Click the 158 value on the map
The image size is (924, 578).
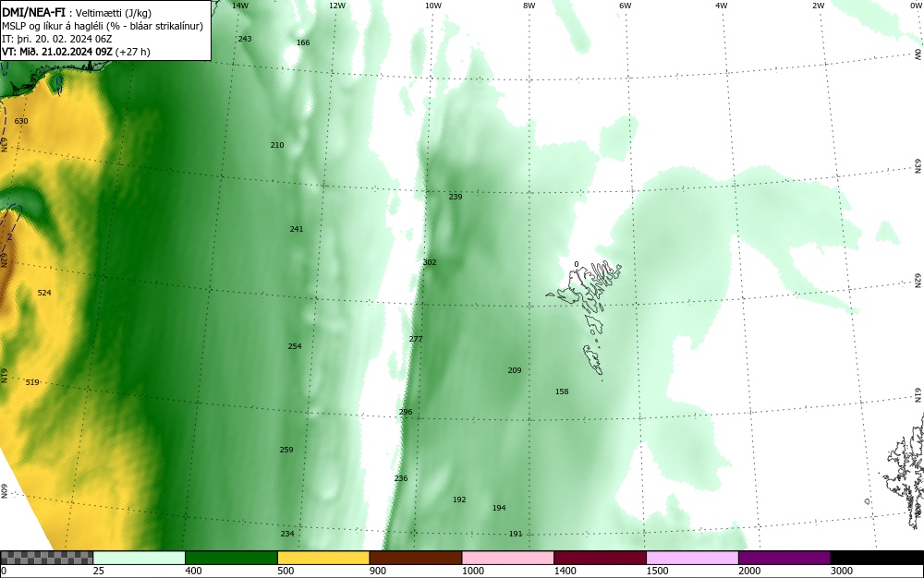[x=562, y=391]
